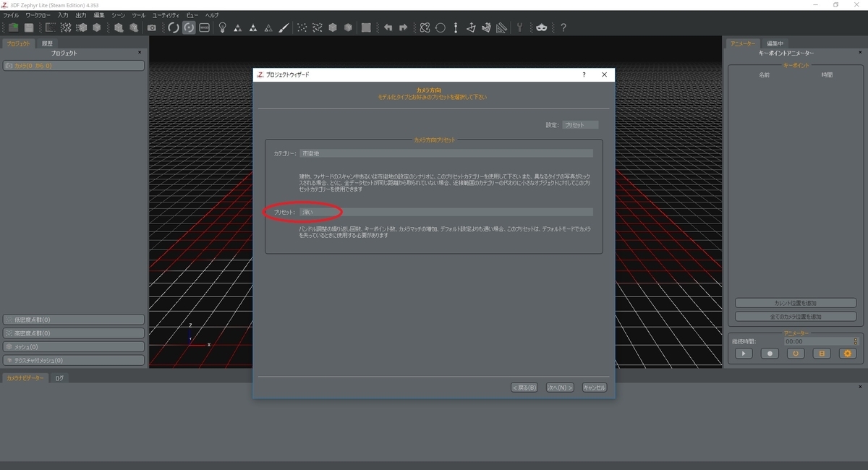The width and height of the screenshot is (868, 470).
Task: Click the activated pivot rotation icon
Action: [x=189, y=28]
